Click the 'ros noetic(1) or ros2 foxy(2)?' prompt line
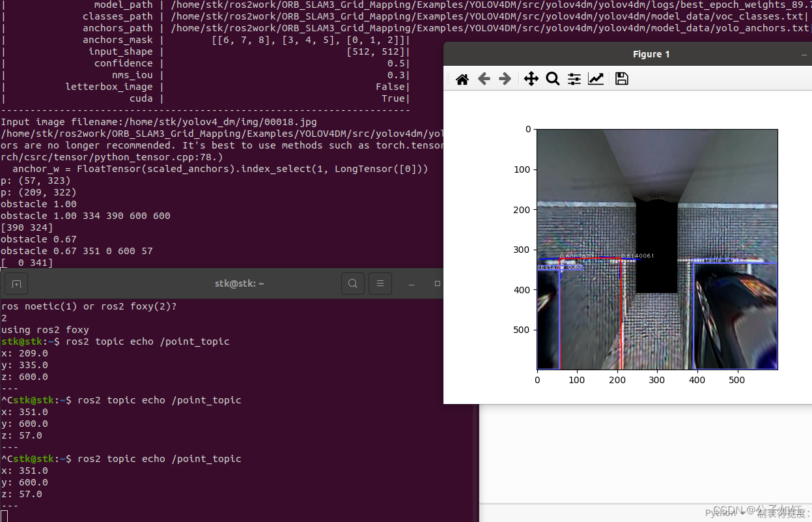 click(x=89, y=306)
